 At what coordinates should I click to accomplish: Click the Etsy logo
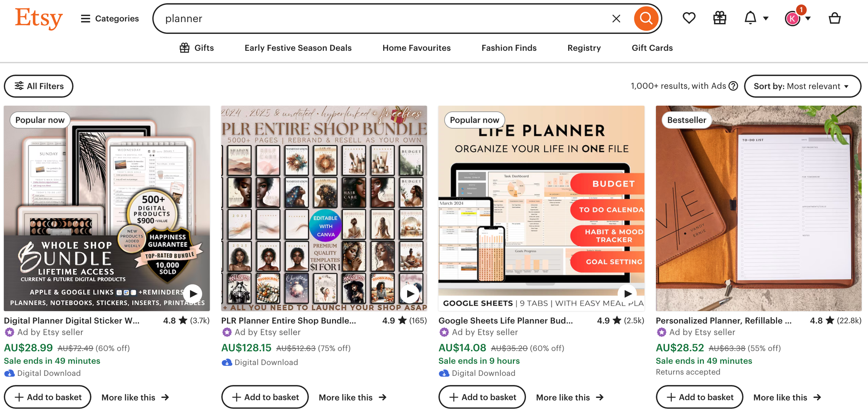click(x=39, y=18)
